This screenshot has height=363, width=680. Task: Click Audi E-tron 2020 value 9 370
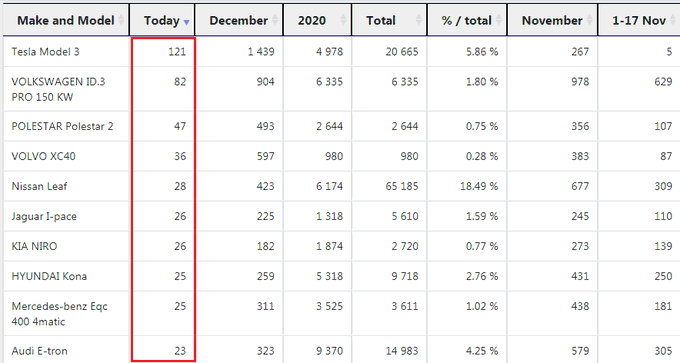329,350
